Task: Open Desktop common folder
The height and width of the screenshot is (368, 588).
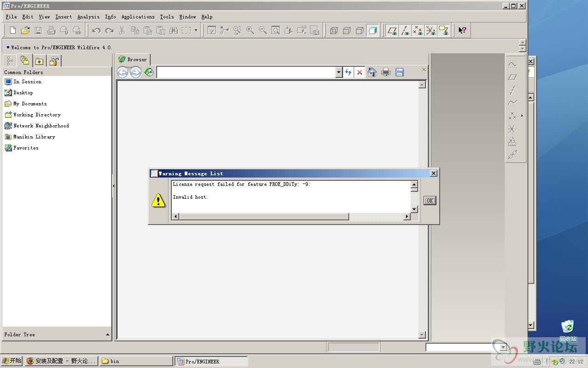Action: point(19,92)
